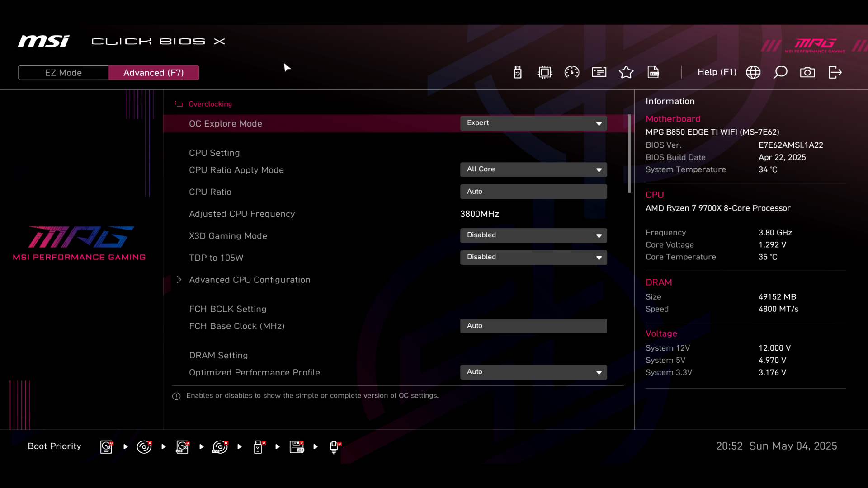Open language selection globe icon

pyautogui.click(x=753, y=72)
